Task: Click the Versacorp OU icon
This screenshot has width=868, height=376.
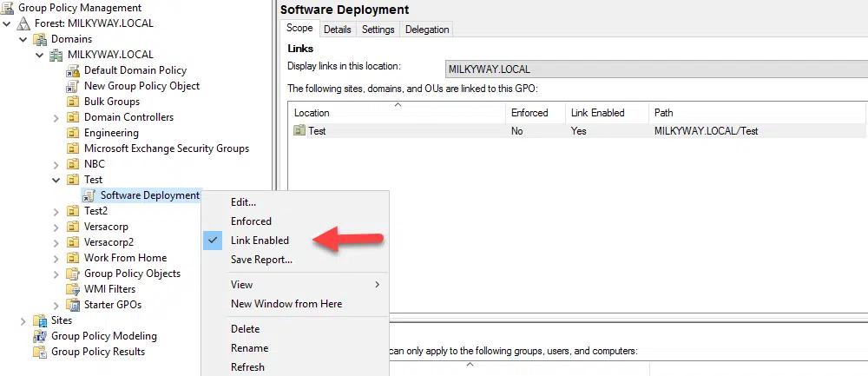Action: [x=73, y=227]
